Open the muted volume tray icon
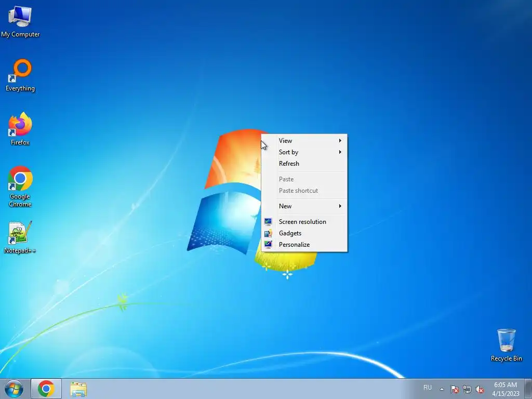Viewport: 532px width, 399px height. point(480,389)
